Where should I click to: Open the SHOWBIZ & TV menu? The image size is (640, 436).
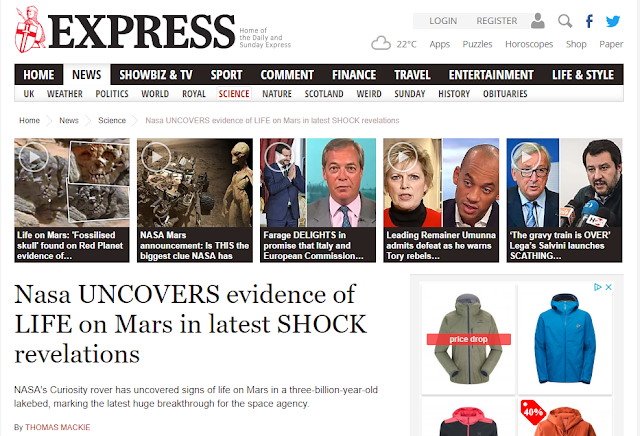pos(156,75)
